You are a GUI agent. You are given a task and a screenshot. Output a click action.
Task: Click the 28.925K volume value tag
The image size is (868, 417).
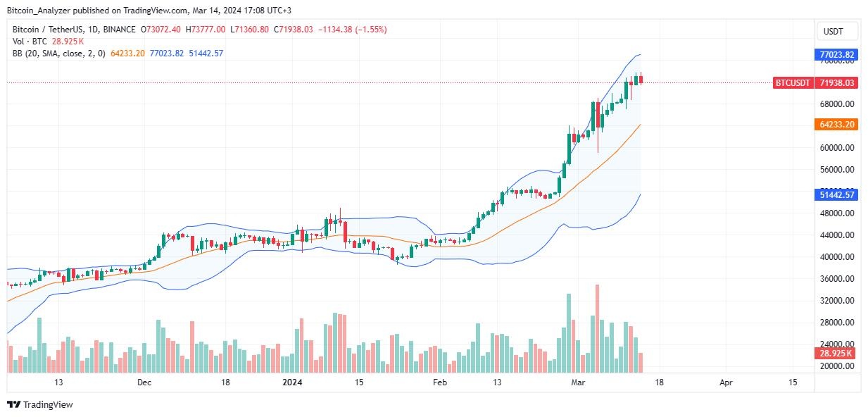[x=838, y=353]
